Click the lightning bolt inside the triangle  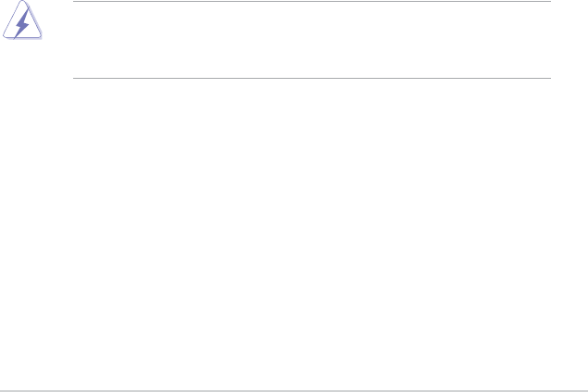24,25
